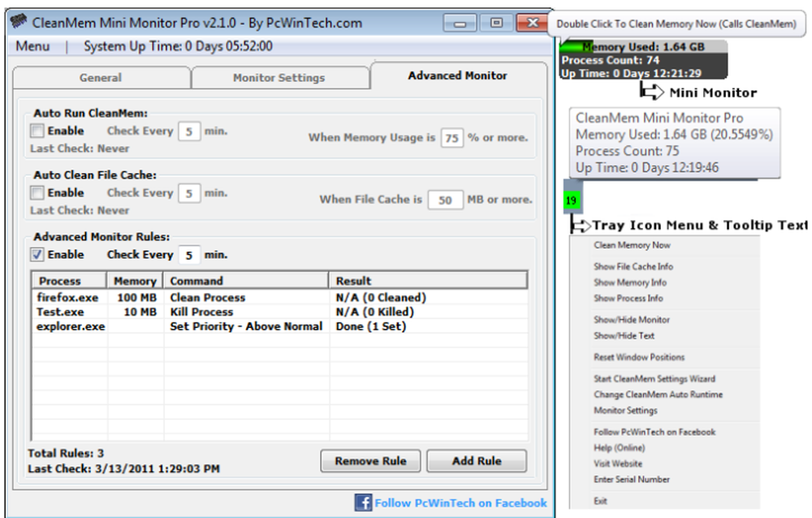Choose Enter Serial Number menu entry
This screenshot has height=518, width=812.
pyautogui.click(x=632, y=479)
